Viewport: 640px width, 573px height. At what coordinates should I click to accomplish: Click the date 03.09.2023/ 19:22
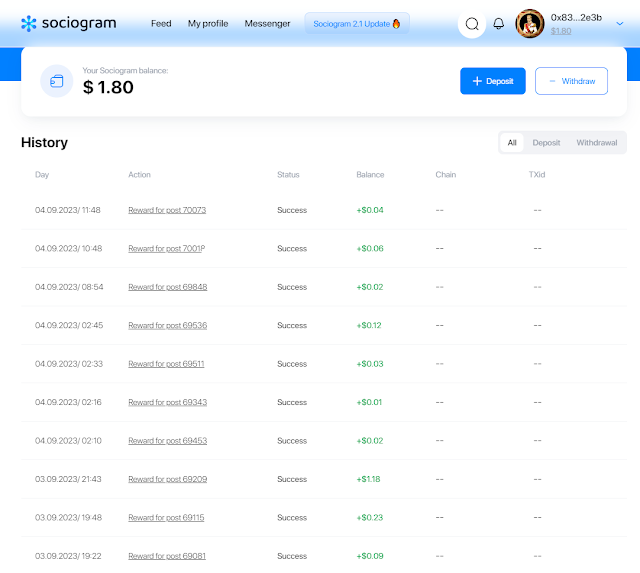pyautogui.click(x=68, y=556)
